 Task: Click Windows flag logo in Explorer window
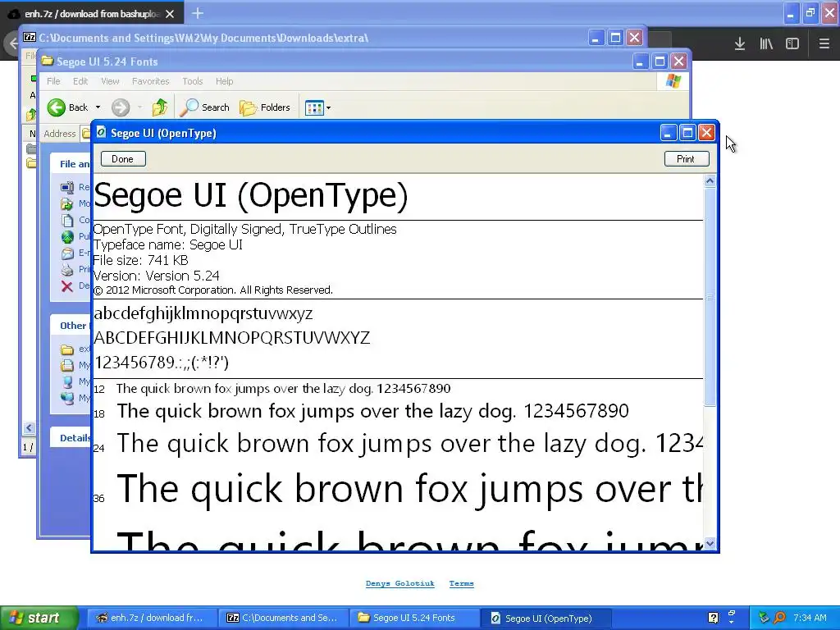(x=673, y=81)
